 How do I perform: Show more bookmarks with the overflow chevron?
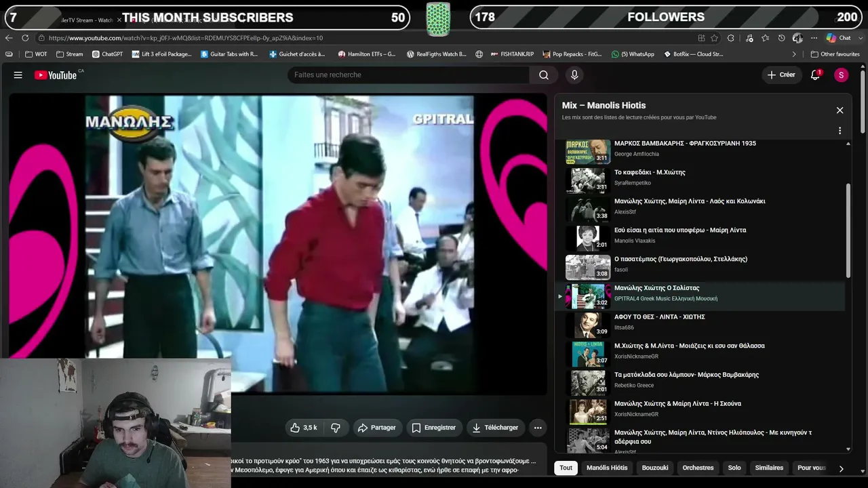coord(794,54)
